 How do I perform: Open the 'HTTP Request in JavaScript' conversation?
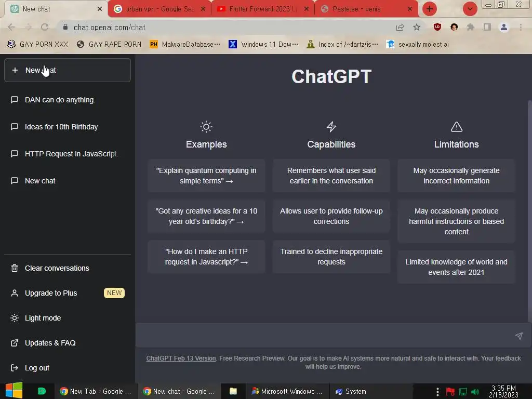point(67,154)
